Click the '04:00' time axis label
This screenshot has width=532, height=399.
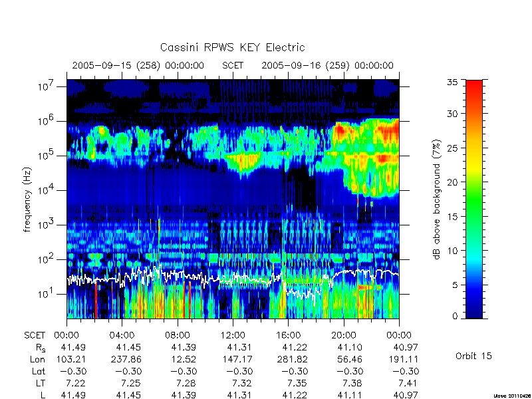click(x=122, y=336)
